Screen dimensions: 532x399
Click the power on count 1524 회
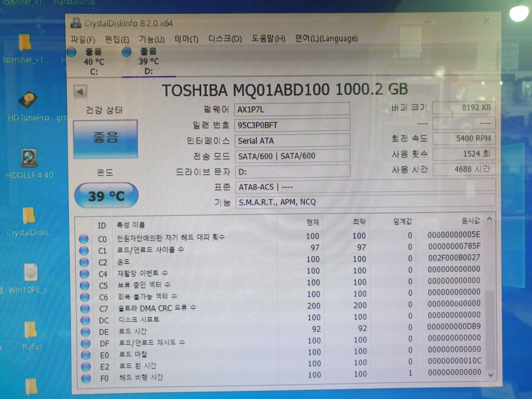464,154
